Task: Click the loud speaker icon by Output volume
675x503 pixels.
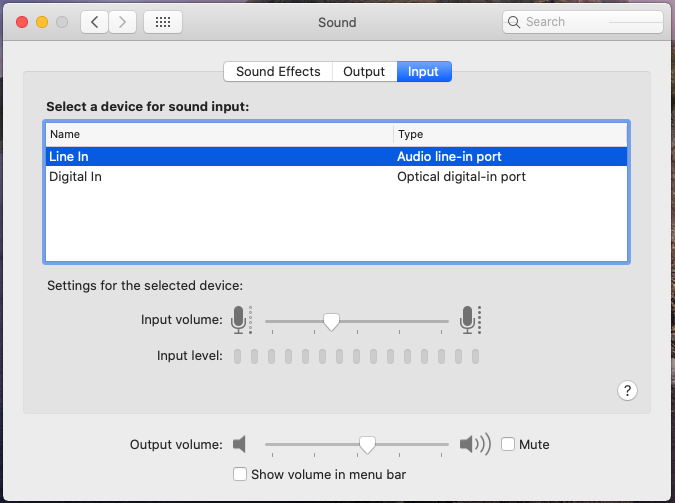Action: coord(475,444)
